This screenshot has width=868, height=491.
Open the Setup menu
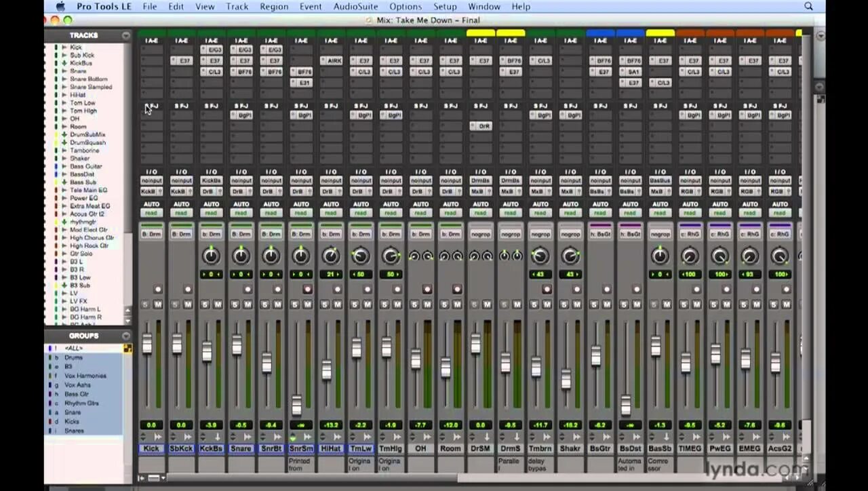point(445,6)
